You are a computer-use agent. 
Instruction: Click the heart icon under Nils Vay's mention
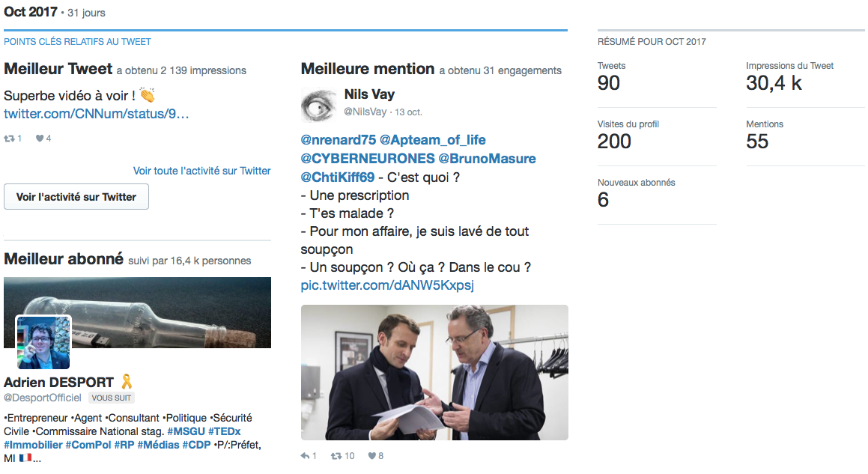point(371,456)
